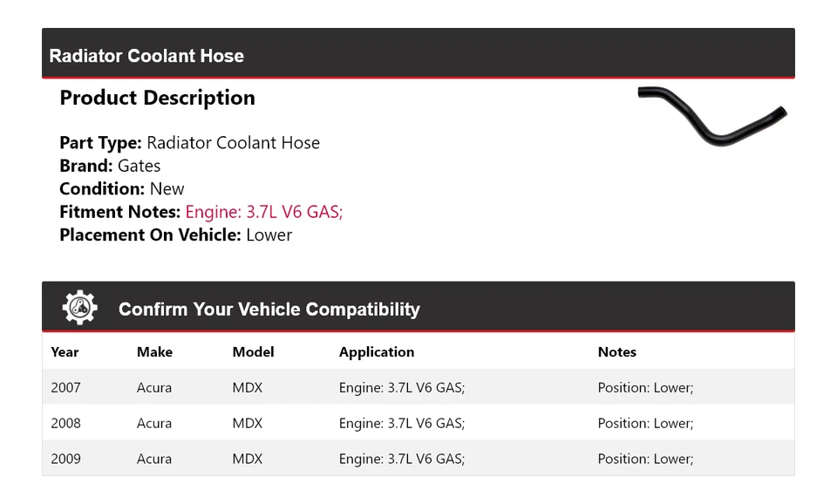The height and width of the screenshot is (504, 837).
Task: Click the Brand Gates text
Action: (110, 166)
